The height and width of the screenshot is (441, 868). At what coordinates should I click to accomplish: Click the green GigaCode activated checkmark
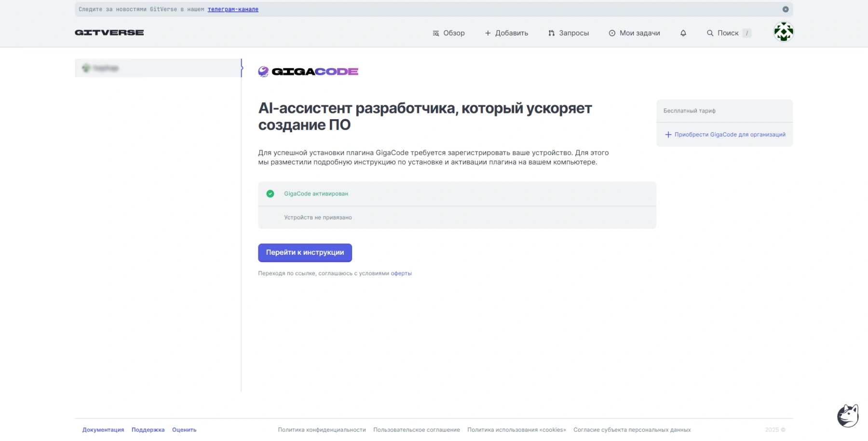[x=270, y=194]
